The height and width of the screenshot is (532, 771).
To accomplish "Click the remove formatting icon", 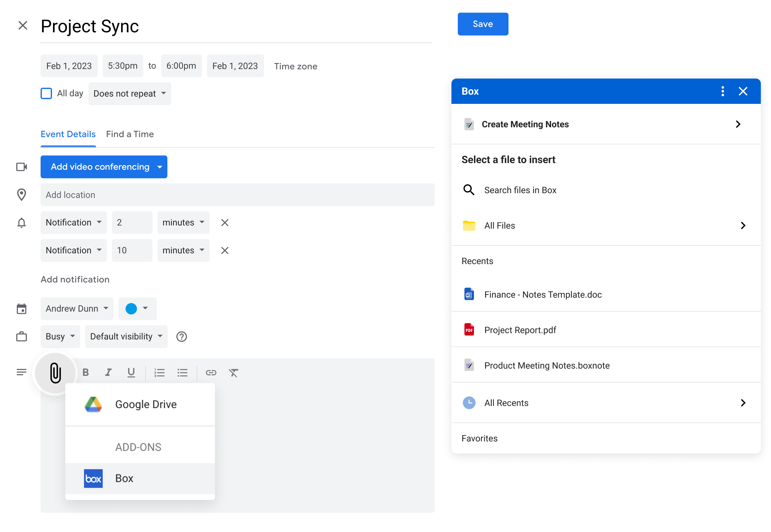I will coord(234,373).
